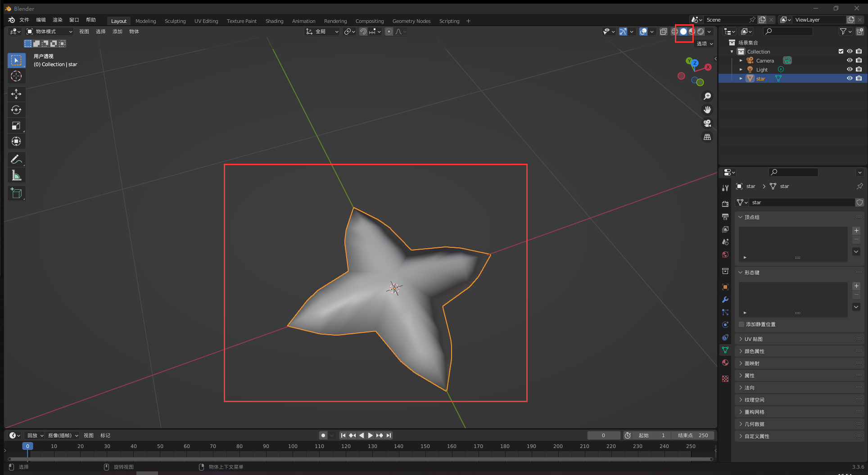Open the 选项 options dropdown
This screenshot has height=475, width=868.
[705, 44]
